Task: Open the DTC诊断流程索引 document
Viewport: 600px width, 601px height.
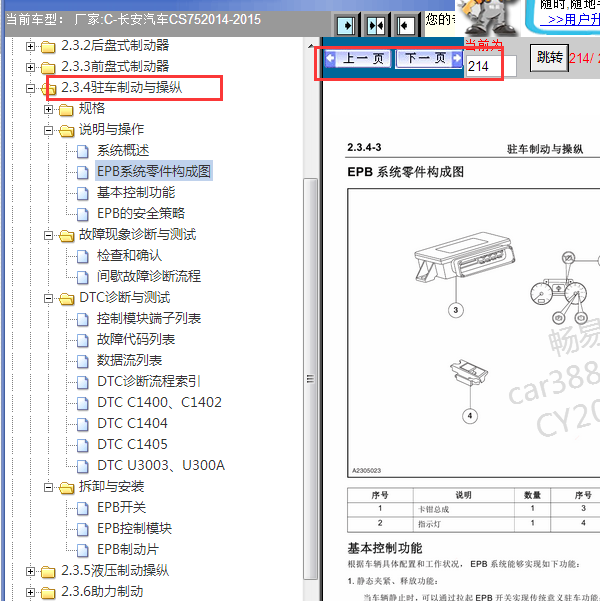Action: pos(148,381)
